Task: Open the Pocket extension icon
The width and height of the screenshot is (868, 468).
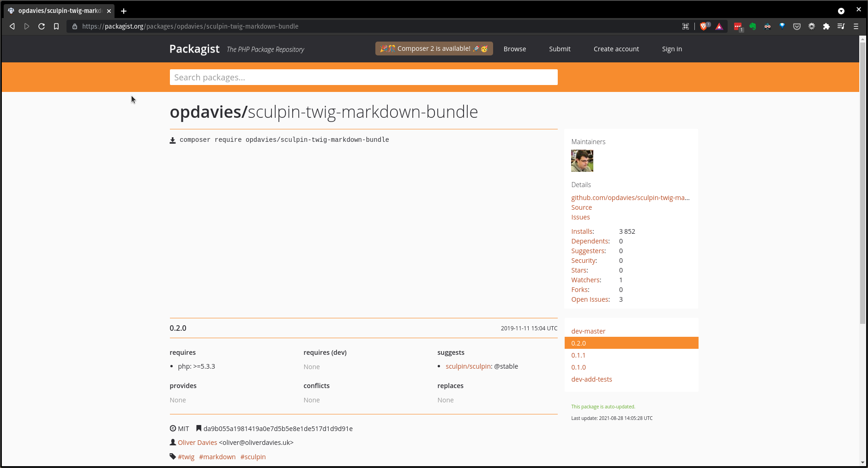Action: pos(797,26)
